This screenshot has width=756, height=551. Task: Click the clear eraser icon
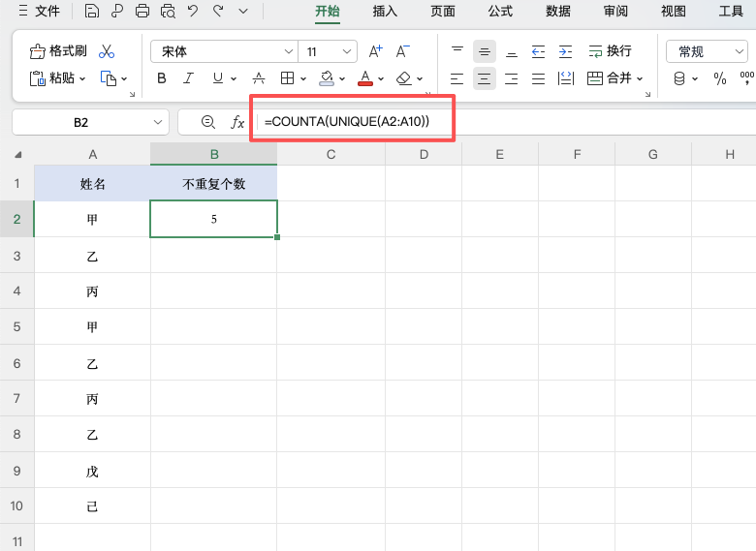[403, 78]
